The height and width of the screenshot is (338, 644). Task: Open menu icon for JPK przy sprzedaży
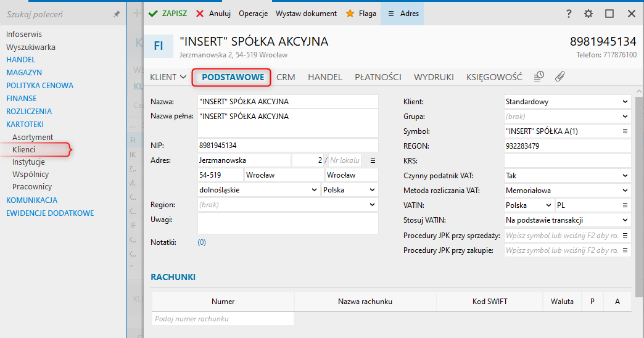(x=625, y=235)
